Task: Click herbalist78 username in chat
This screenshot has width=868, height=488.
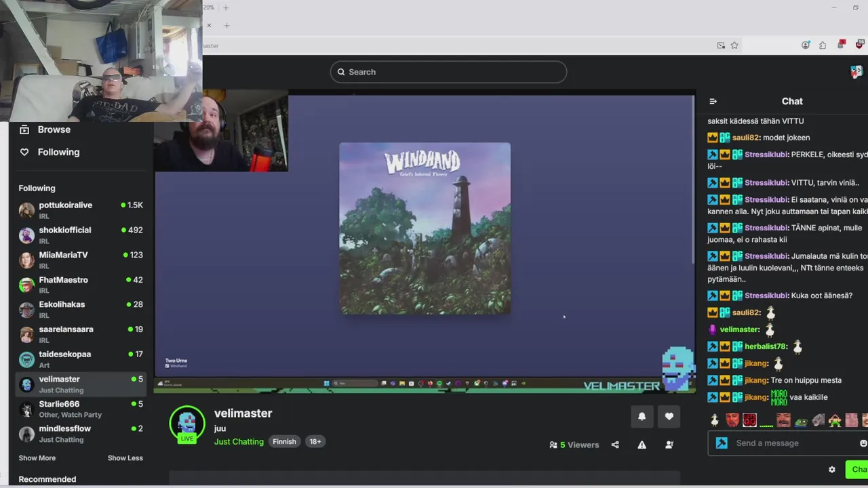Action: click(x=766, y=346)
